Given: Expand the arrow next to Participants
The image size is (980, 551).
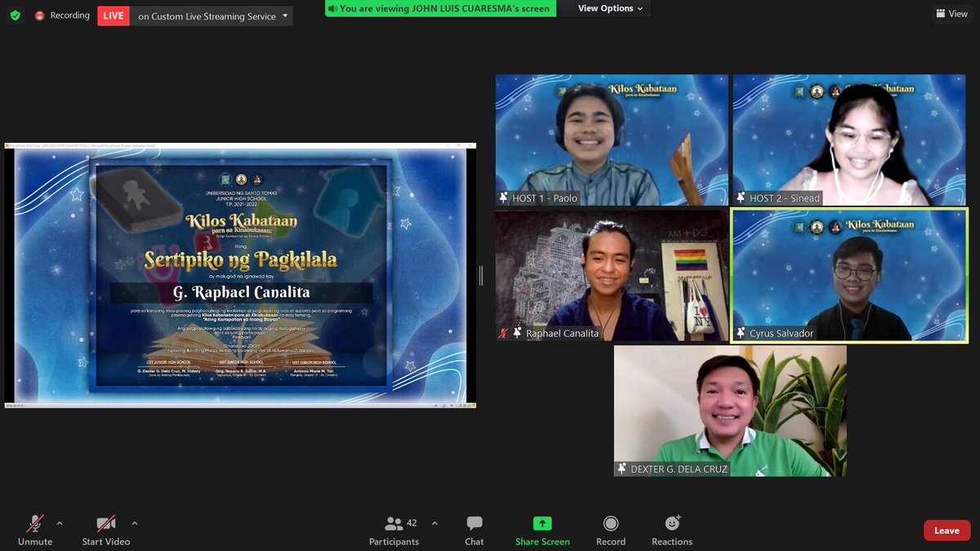Looking at the screenshot, I should (434, 523).
